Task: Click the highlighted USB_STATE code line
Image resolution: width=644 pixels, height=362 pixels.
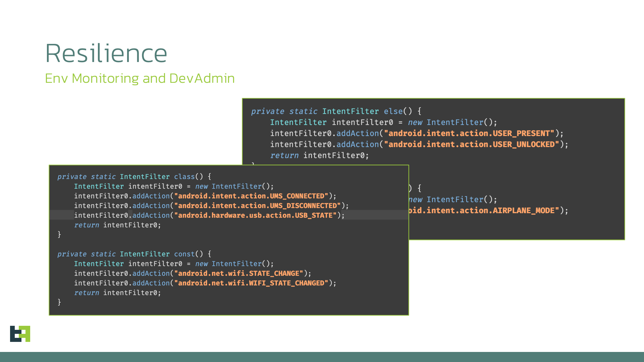Action: [x=209, y=215]
